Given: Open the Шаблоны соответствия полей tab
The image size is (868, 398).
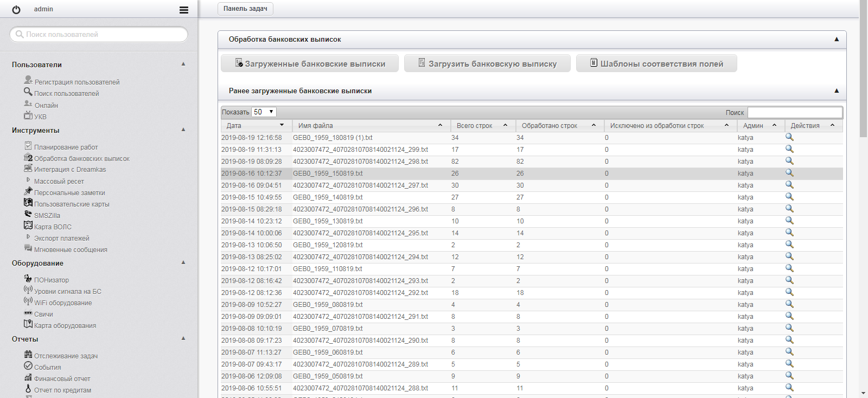Looking at the screenshot, I should click(x=656, y=63).
